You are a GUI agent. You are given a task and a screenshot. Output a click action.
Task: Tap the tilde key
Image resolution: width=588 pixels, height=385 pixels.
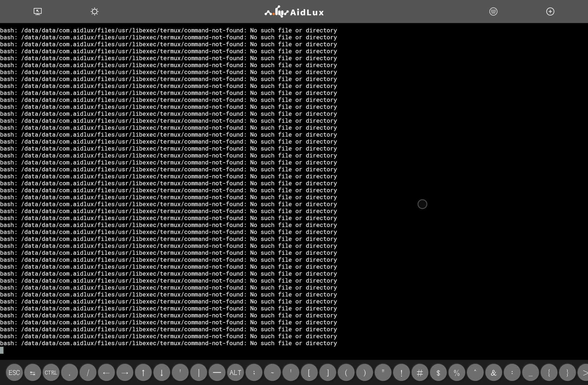[272, 373]
